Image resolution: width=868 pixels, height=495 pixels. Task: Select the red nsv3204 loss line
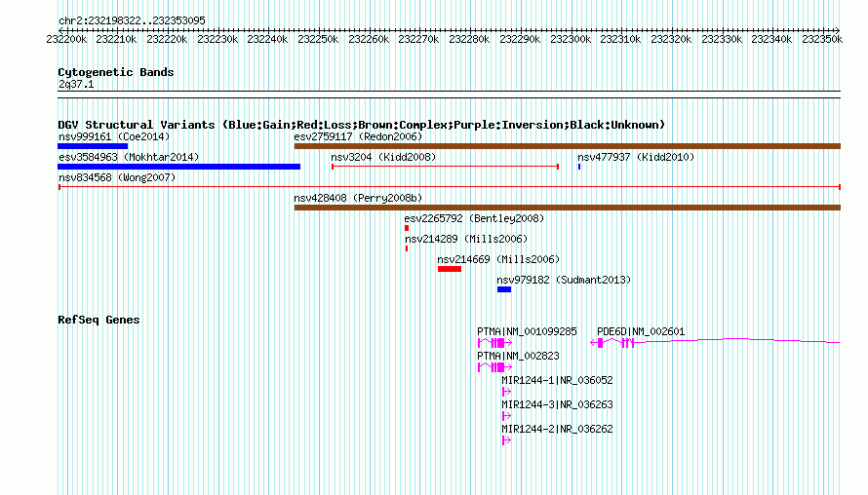445,167
